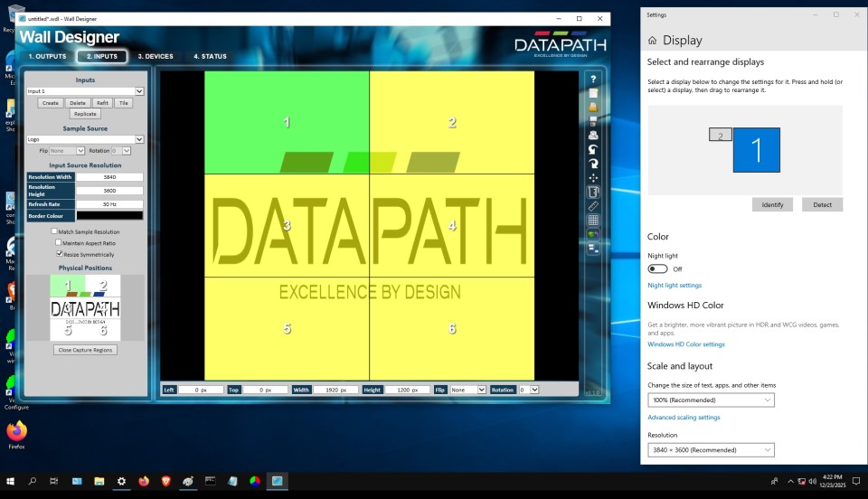This screenshot has width=868, height=499.
Task: Click the Open file folder icon
Action: pyautogui.click(x=593, y=107)
